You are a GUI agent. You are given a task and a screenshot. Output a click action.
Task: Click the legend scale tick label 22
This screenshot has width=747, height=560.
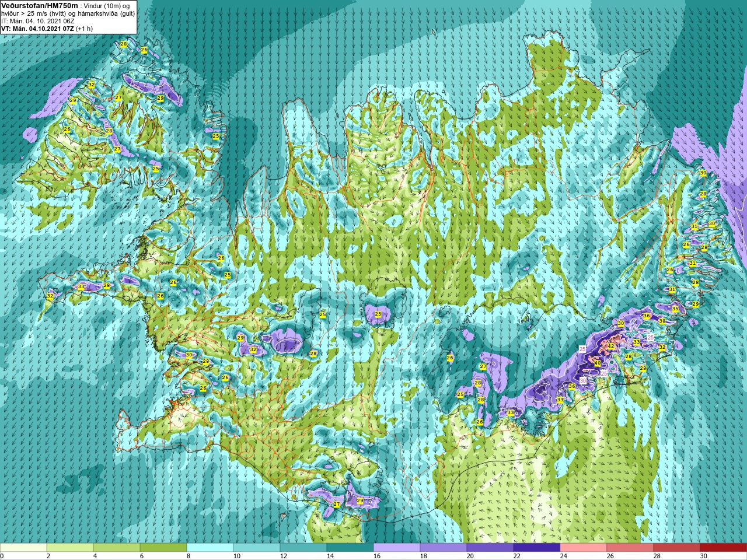[x=517, y=556]
